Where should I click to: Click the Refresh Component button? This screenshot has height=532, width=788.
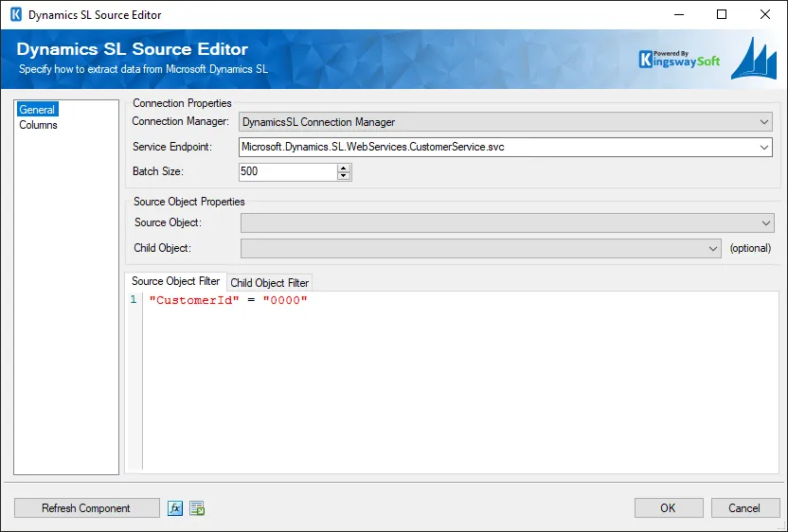click(87, 508)
